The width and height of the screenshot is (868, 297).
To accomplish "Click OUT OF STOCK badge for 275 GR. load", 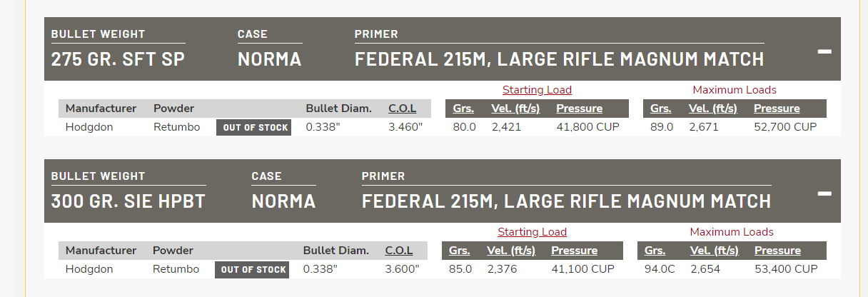I will [x=253, y=128].
